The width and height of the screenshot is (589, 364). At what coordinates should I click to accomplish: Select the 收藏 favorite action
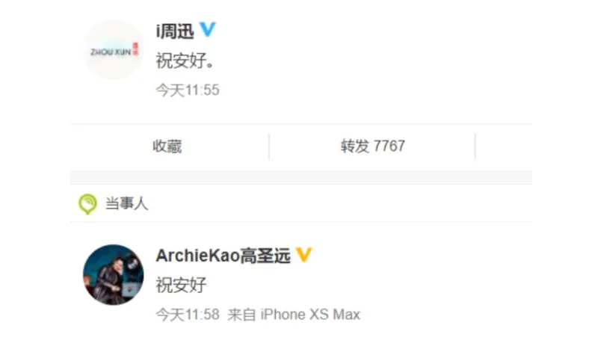point(167,146)
